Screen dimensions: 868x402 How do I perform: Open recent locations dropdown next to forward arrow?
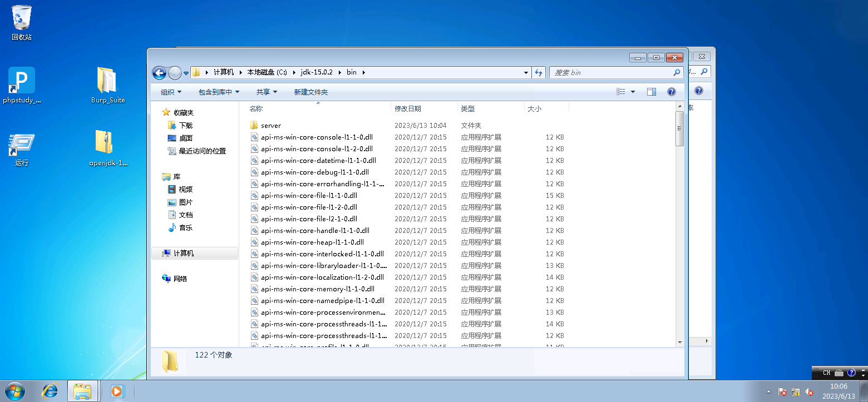[186, 73]
